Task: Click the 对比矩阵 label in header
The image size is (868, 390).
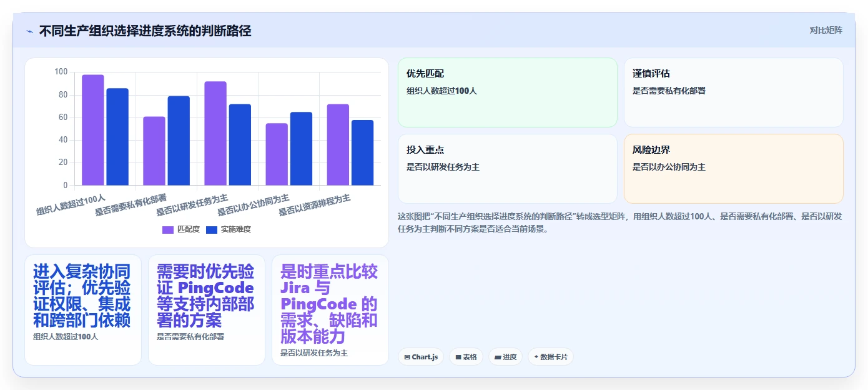Action: (x=826, y=30)
